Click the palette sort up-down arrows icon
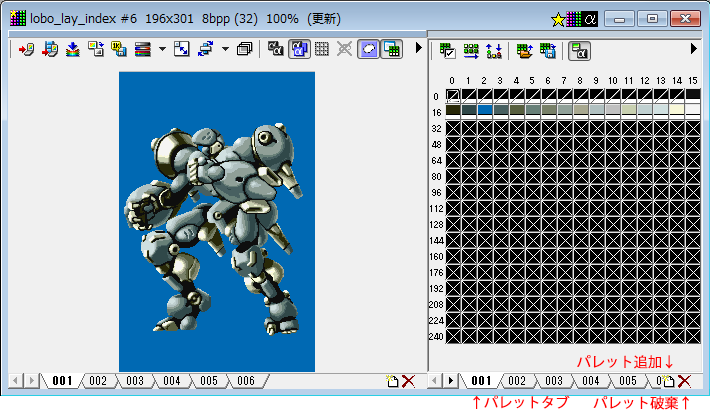Screen dimensions: 710x410 point(494,51)
